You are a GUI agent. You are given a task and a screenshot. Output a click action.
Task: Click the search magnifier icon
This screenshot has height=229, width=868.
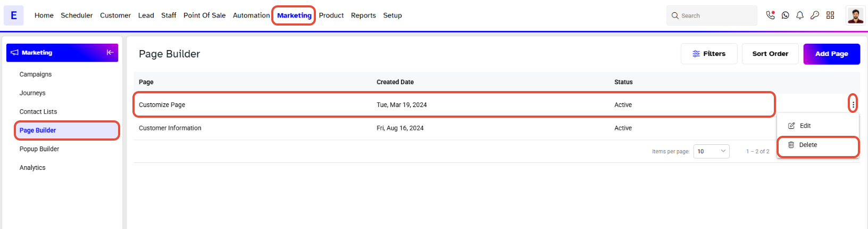point(675,16)
